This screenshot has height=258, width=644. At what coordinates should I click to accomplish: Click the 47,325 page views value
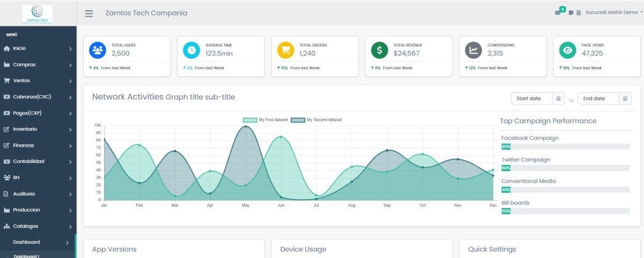coord(592,53)
